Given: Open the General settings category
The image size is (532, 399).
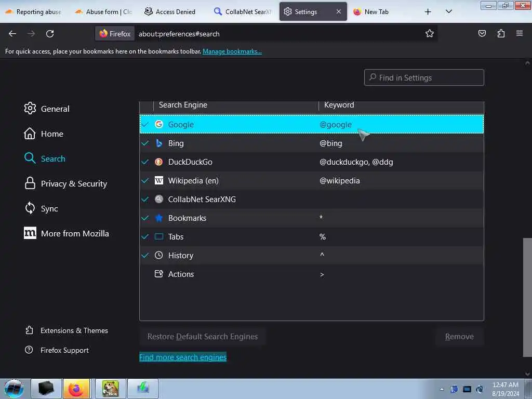Looking at the screenshot, I should (47, 109).
